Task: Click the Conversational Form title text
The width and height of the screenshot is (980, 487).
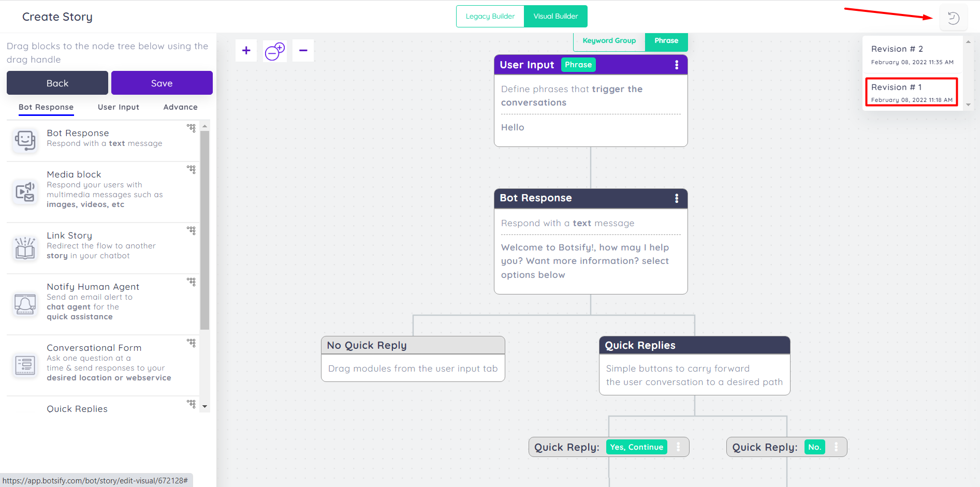Action: click(x=94, y=348)
